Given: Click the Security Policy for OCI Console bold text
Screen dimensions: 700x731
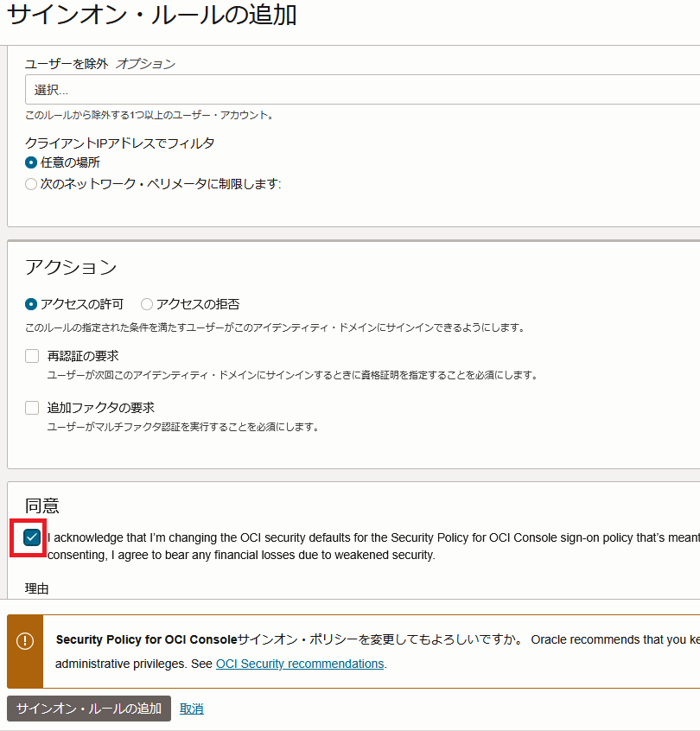Looking at the screenshot, I should 146,639.
